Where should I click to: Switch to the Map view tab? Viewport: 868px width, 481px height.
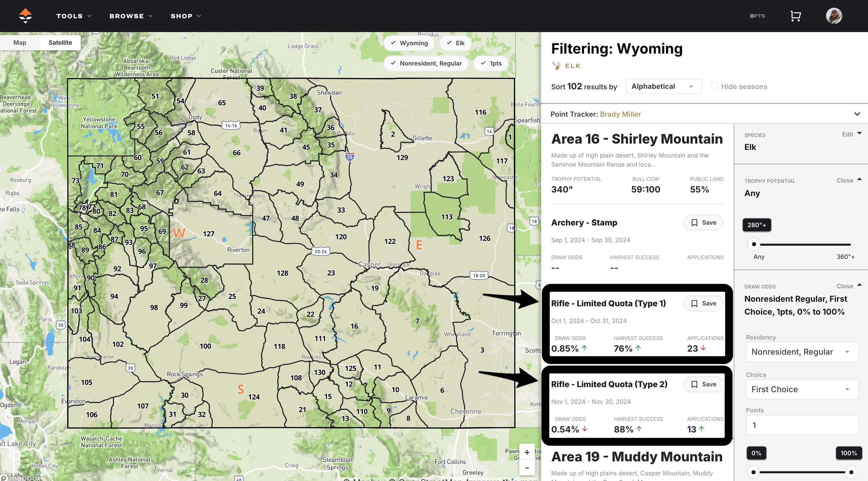[x=20, y=42]
